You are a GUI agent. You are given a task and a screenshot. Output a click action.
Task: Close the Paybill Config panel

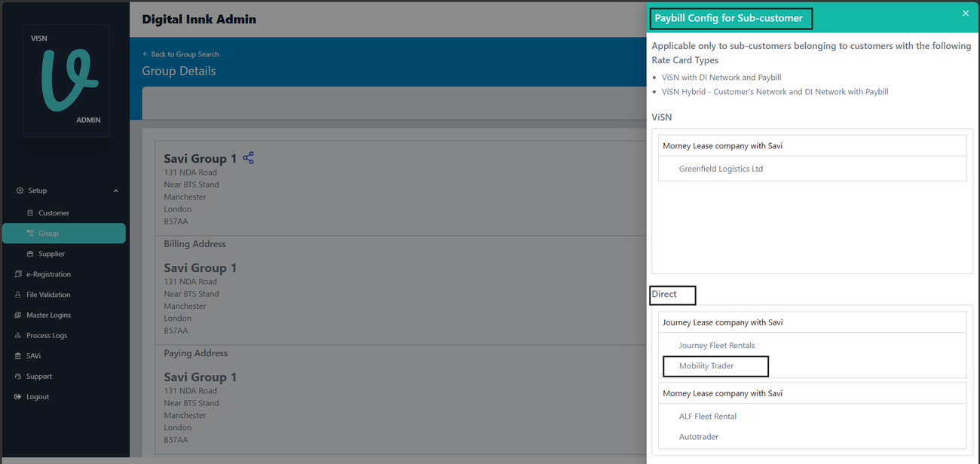point(966,14)
